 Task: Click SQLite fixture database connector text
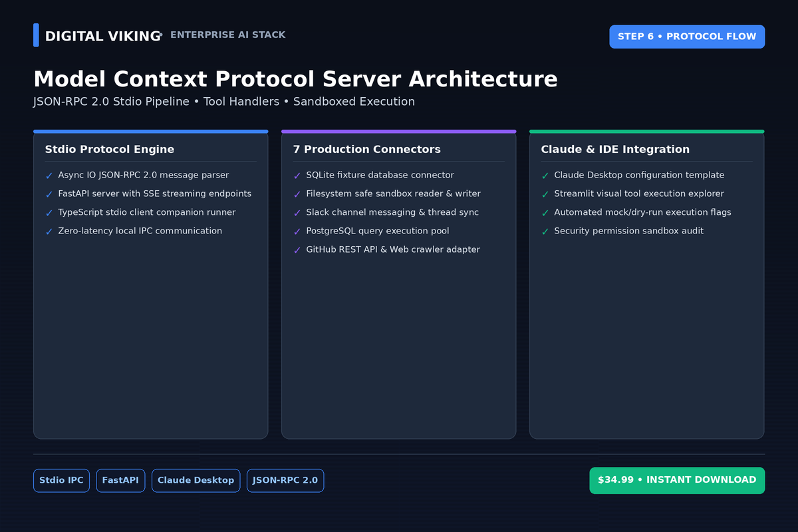point(380,175)
